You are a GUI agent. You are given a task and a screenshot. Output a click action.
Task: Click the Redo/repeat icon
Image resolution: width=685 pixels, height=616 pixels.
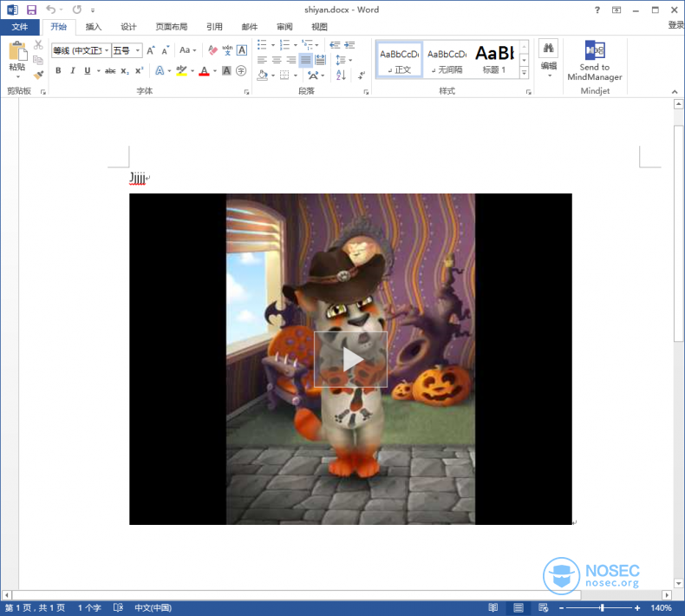[x=77, y=10]
